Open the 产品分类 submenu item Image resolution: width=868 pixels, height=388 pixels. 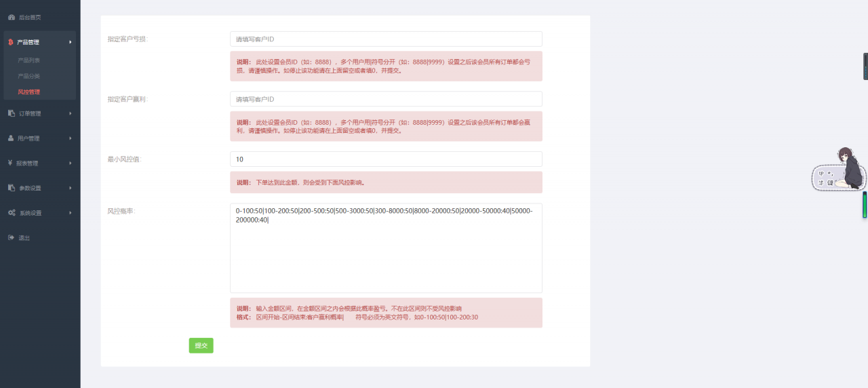coord(28,76)
